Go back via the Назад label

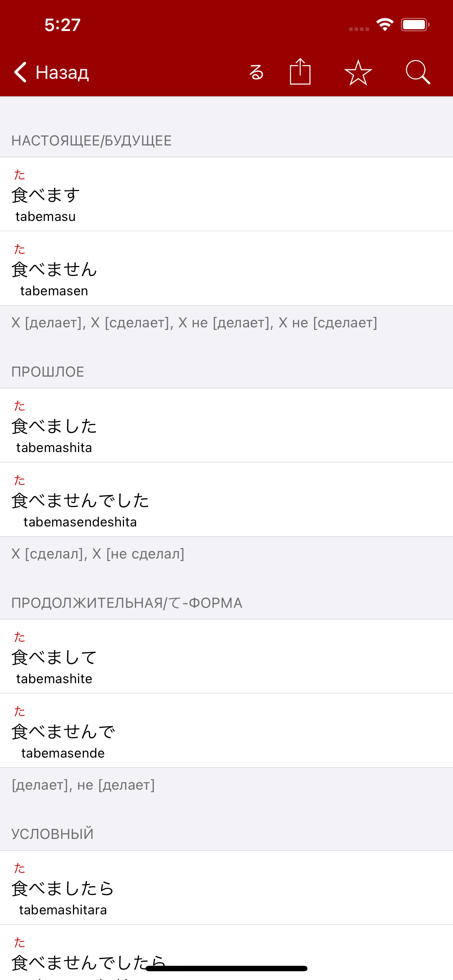click(x=62, y=72)
